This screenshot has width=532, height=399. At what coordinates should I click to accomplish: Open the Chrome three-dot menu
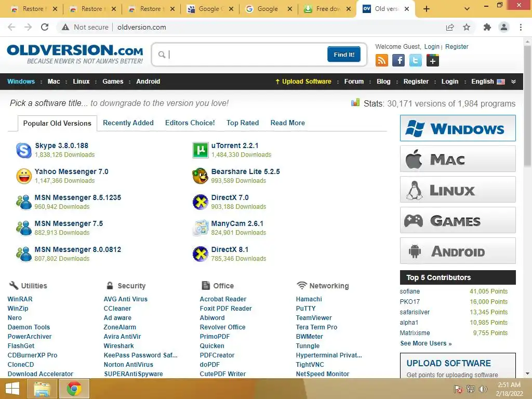click(x=521, y=27)
